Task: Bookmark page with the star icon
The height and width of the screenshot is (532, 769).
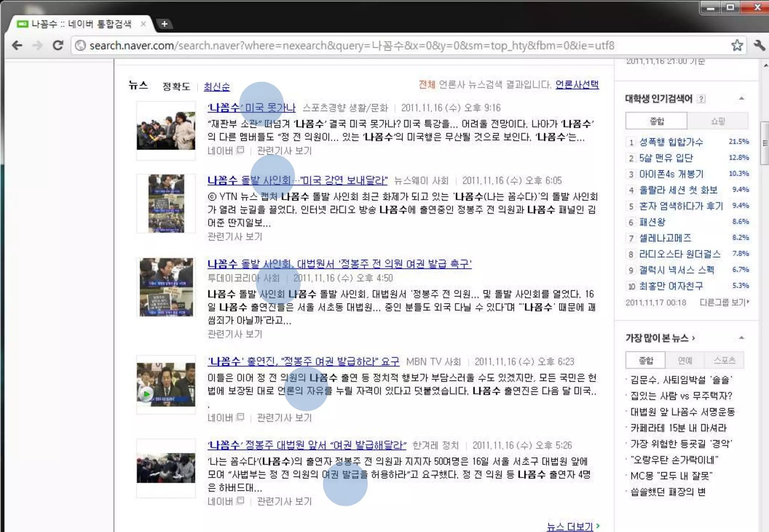Action: [x=737, y=46]
